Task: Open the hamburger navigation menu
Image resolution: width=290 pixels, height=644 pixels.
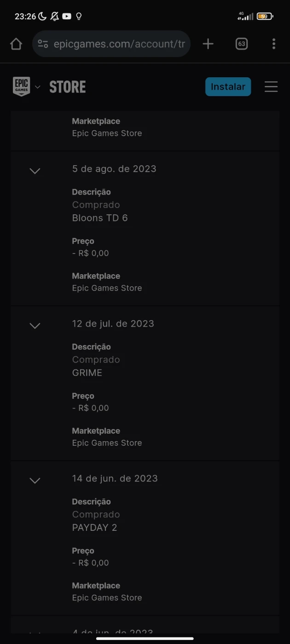Action: [271, 86]
